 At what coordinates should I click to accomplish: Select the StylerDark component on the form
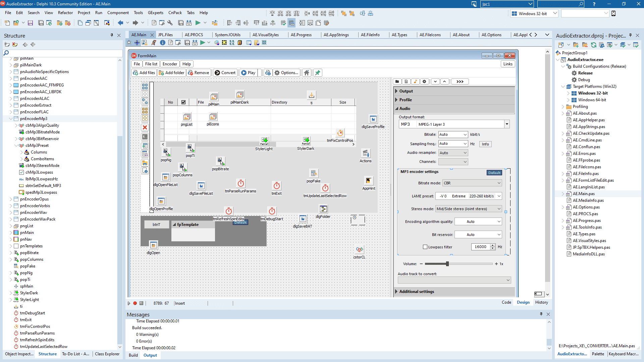(306, 141)
